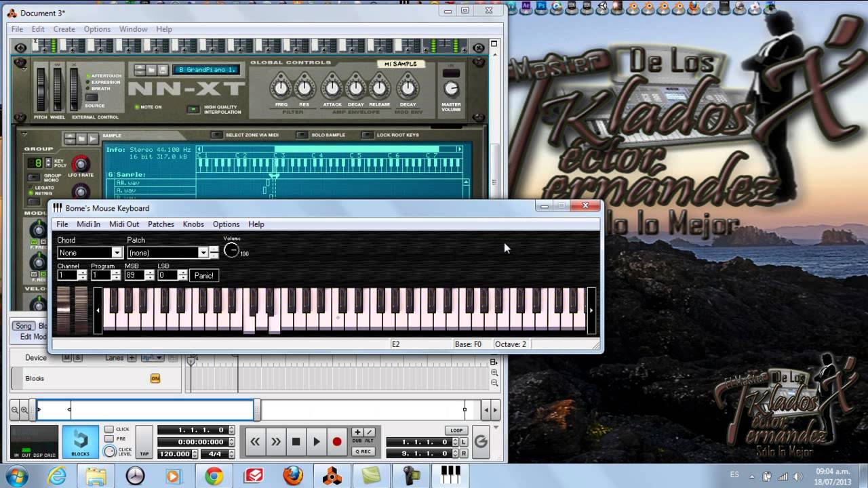
Task: Toggle Select Zone Via MIDI
Action: [216, 135]
